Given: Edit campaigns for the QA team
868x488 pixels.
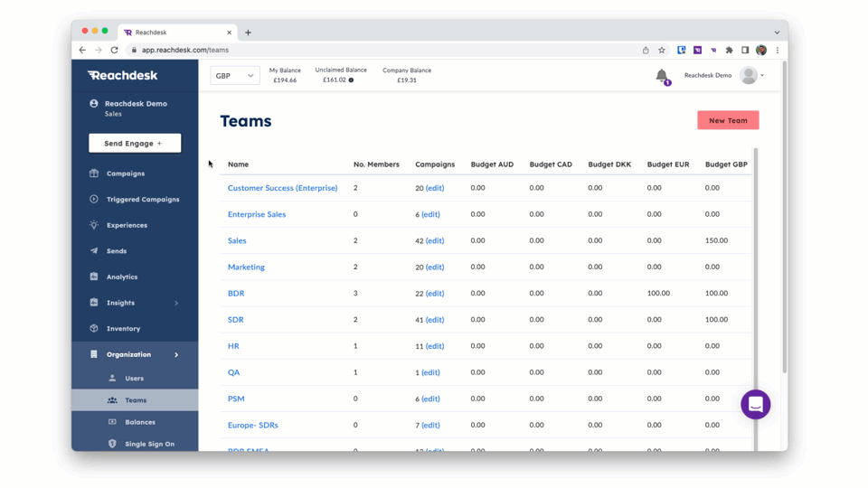Looking at the screenshot, I should tap(430, 372).
